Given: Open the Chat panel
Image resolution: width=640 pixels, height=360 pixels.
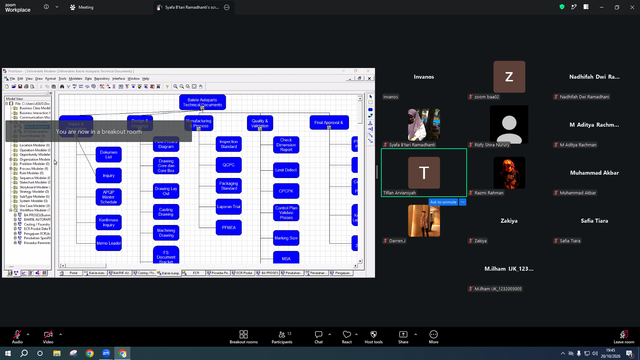Looking at the screenshot, I should [x=318, y=337].
